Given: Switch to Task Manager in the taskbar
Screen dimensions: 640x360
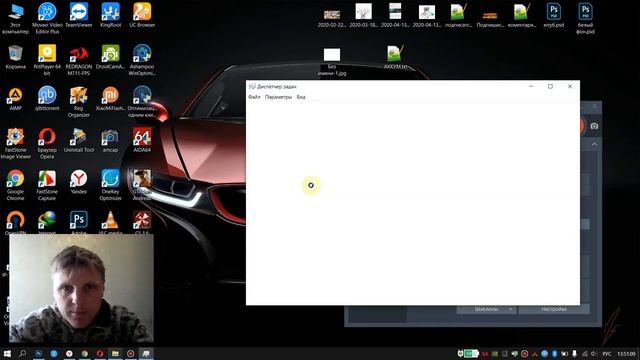Looking at the screenshot, I should [146, 353].
